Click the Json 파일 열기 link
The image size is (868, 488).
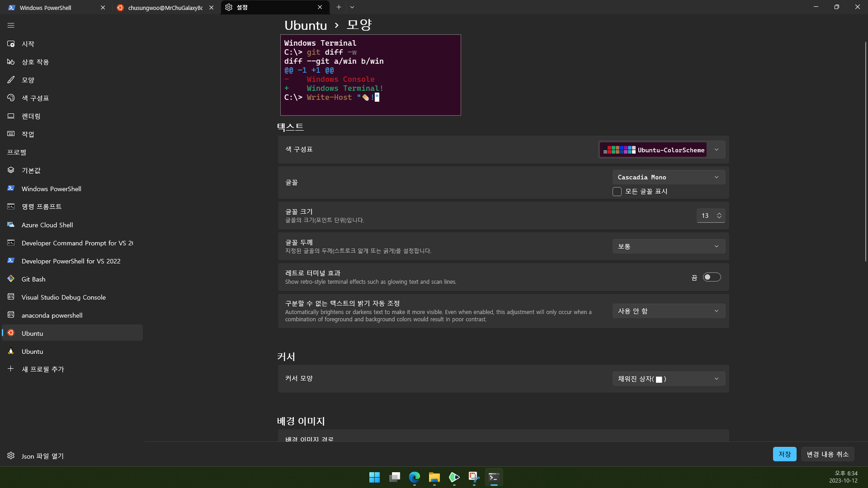tap(42, 456)
